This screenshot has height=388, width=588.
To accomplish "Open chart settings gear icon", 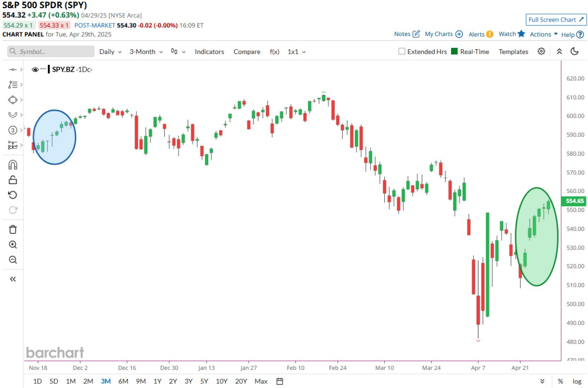I will click(541, 51).
